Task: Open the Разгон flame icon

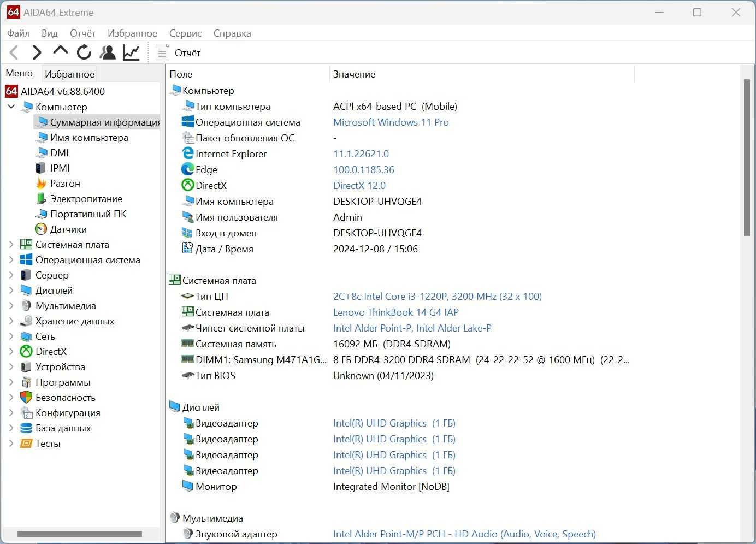Action: coord(41,184)
